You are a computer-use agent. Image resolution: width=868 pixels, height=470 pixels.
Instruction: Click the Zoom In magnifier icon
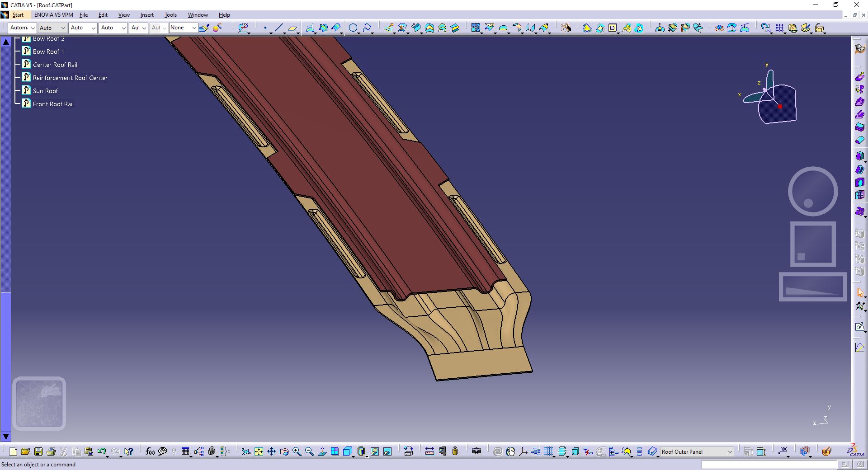pos(297,451)
